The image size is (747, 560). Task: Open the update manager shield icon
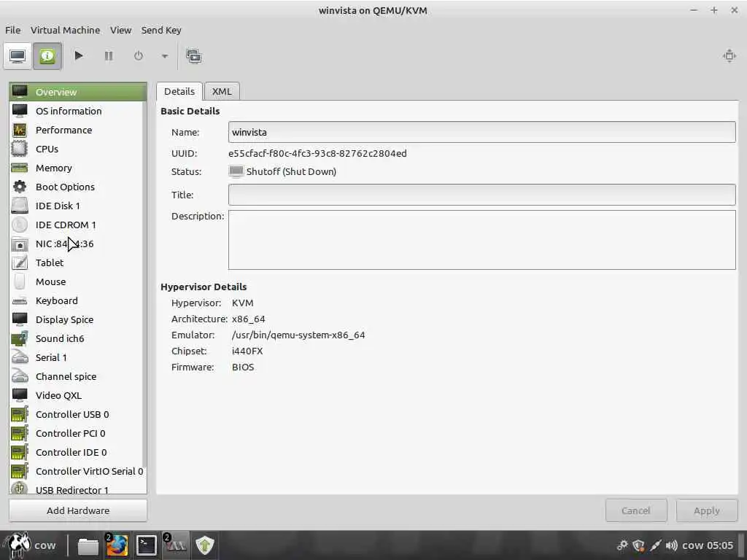coord(204,545)
